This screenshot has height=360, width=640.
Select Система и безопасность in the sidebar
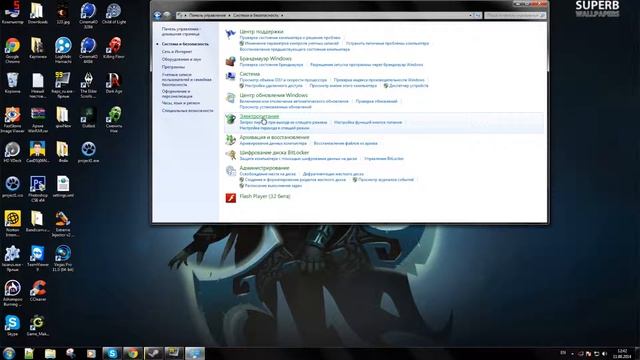(185, 44)
